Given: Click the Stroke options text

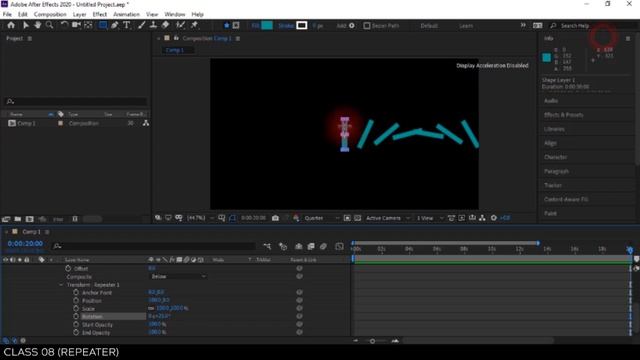Looking at the screenshot, I should [x=286, y=26].
